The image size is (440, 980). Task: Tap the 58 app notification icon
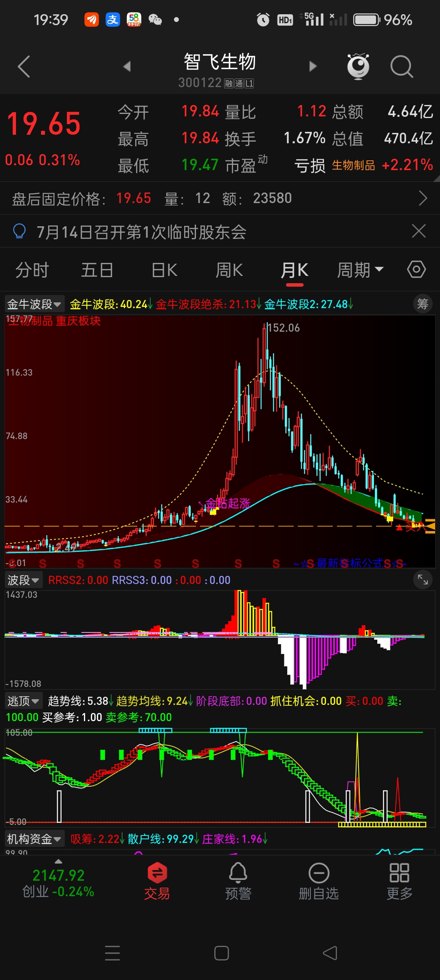134,20
